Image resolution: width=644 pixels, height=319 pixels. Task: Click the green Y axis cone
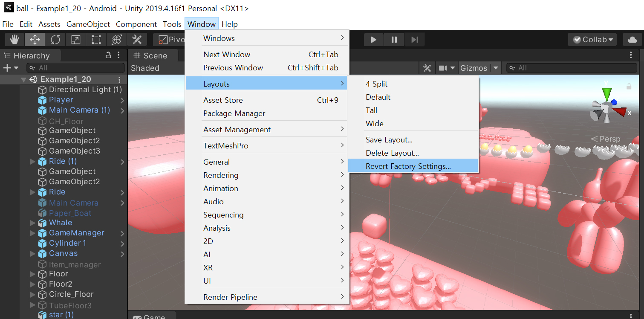[x=607, y=93]
